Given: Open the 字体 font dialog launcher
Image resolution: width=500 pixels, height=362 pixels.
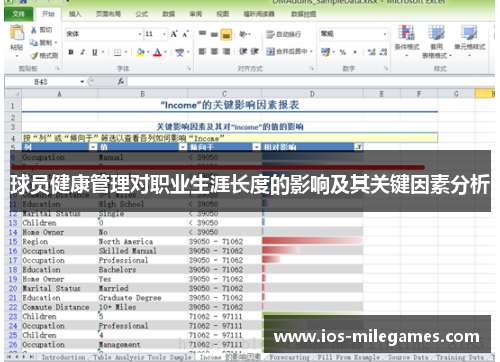Looking at the screenshot, I should (x=189, y=68).
